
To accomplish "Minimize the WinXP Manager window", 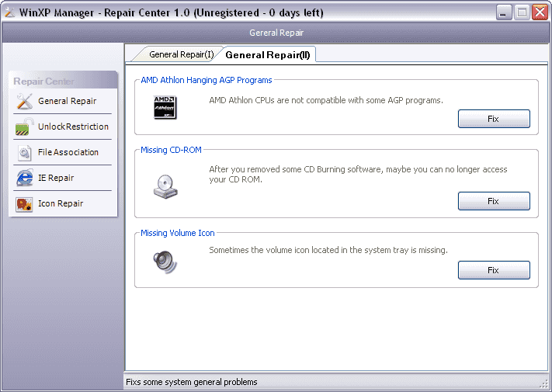I will click(x=504, y=12).
